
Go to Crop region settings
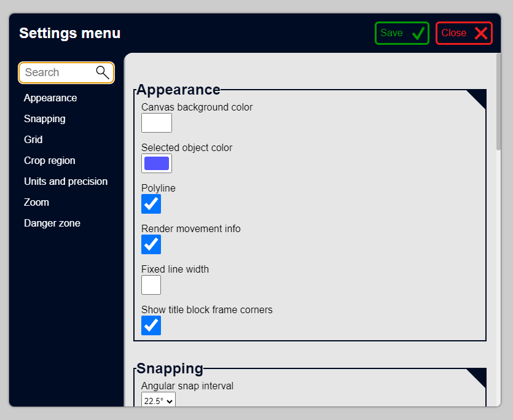coord(50,160)
